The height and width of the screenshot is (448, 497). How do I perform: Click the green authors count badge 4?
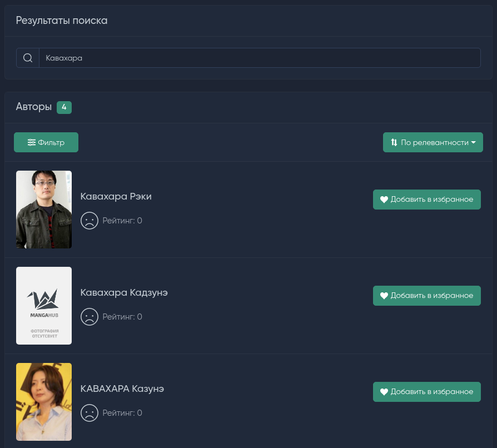click(x=64, y=107)
